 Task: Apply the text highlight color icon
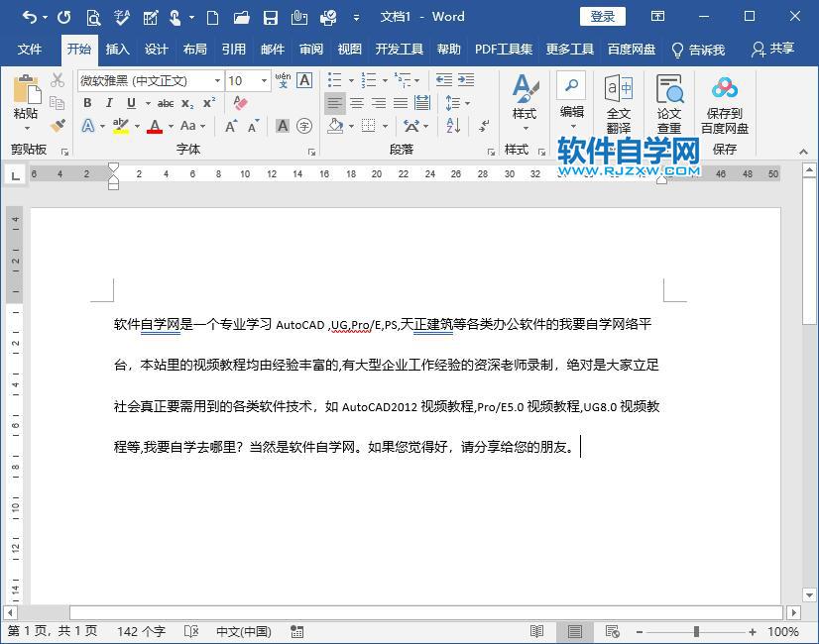[119, 126]
